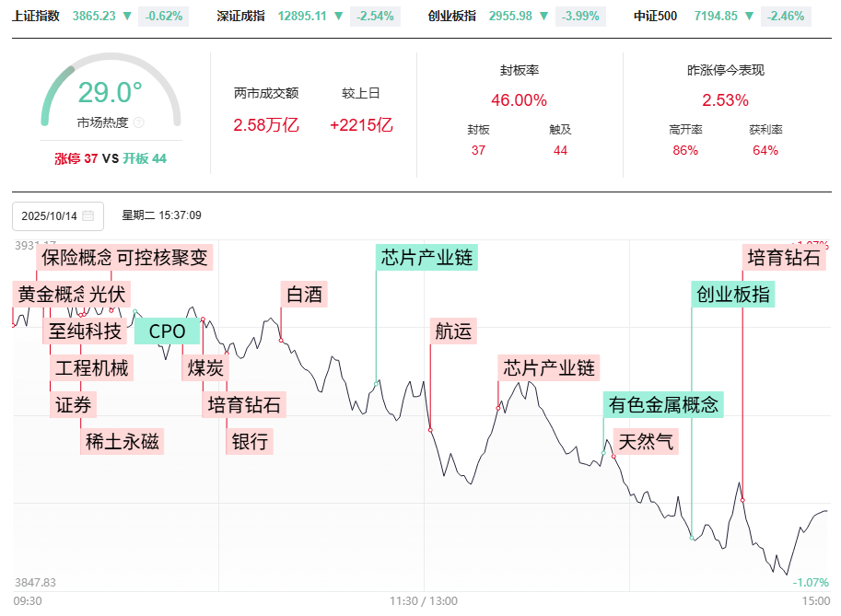Viewport: 841px width, 616px height.
Task: Click the down arrow next to 上证指数 price
Action: [129, 16]
